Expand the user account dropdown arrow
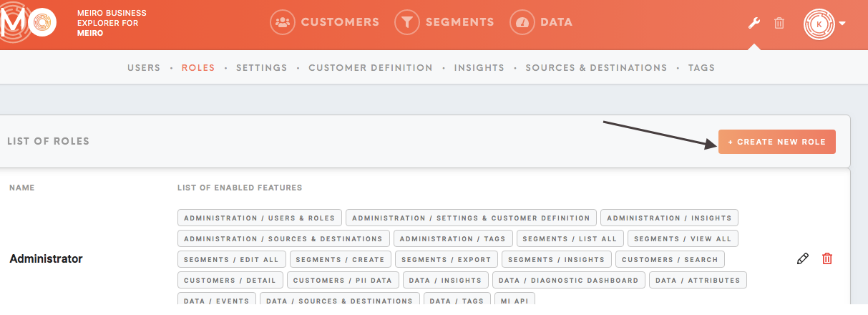Image resolution: width=868 pixels, height=315 pixels. [x=842, y=24]
